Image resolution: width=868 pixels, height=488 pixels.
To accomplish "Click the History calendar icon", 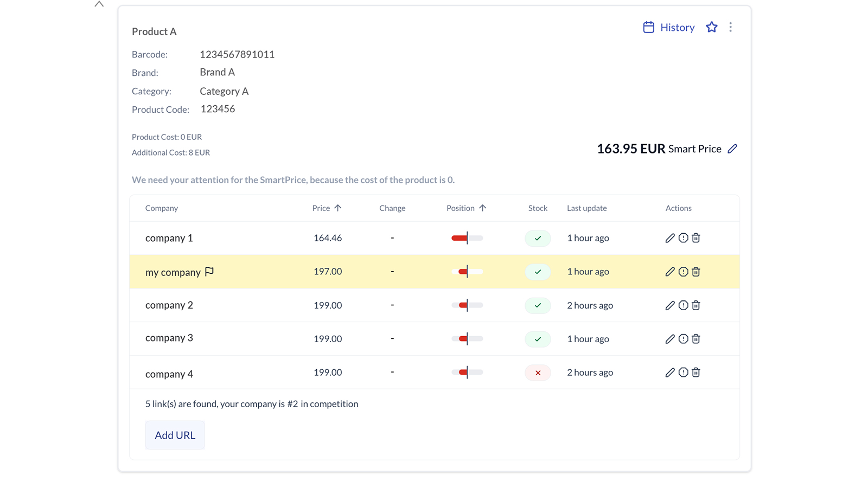I will click(648, 27).
